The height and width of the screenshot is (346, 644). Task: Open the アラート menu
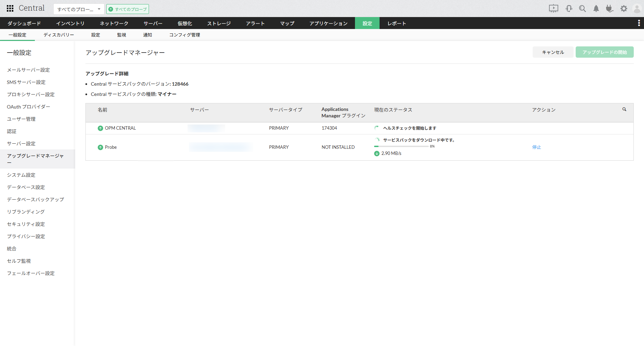pos(256,23)
